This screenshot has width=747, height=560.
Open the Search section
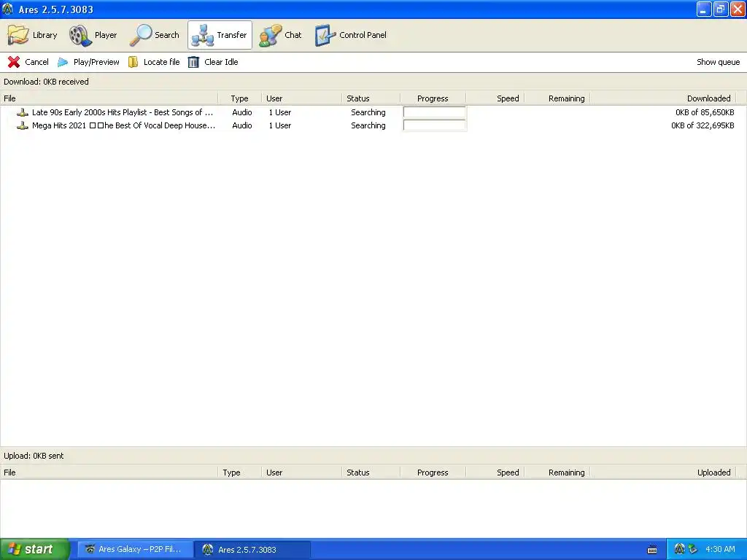click(155, 35)
